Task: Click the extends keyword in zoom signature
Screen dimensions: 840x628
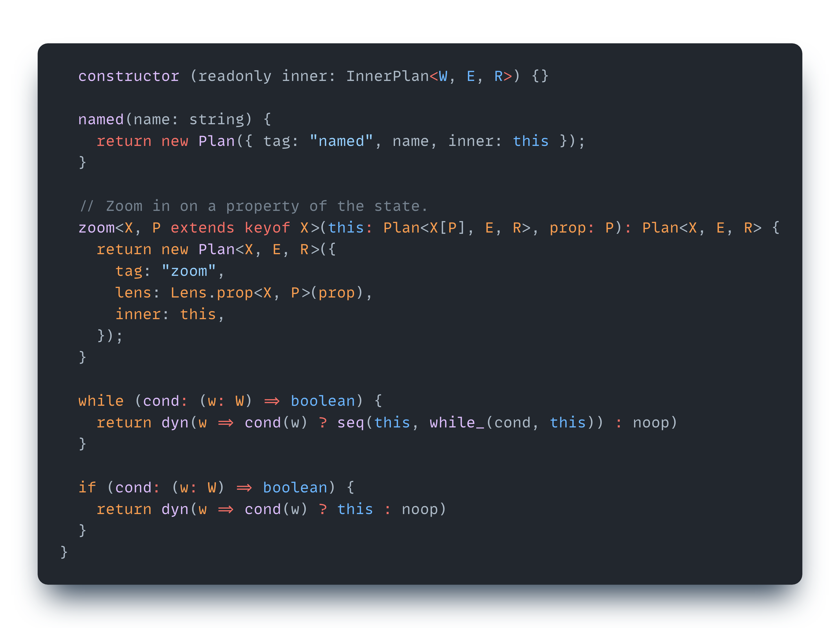Action: [x=202, y=228]
